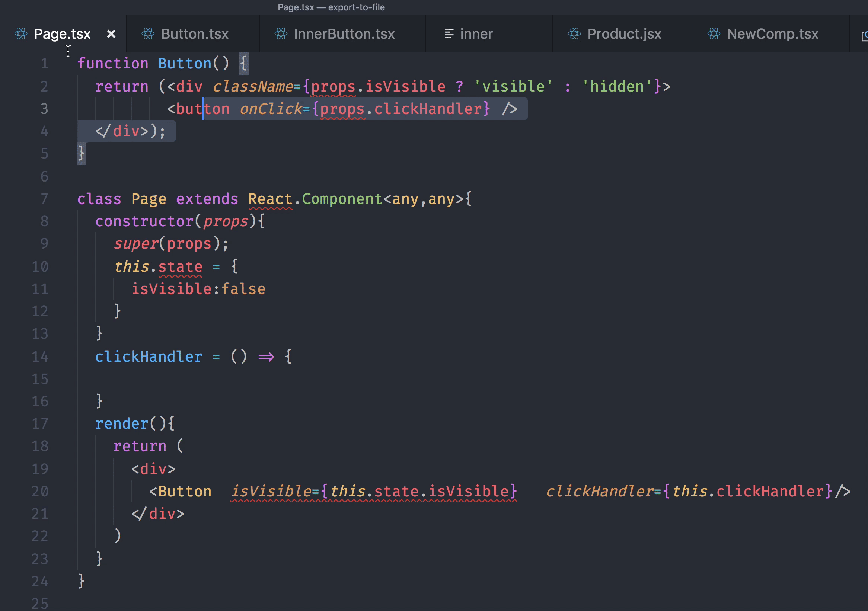
Task: Click line number 14 in the gutter
Action: pos(40,357)
